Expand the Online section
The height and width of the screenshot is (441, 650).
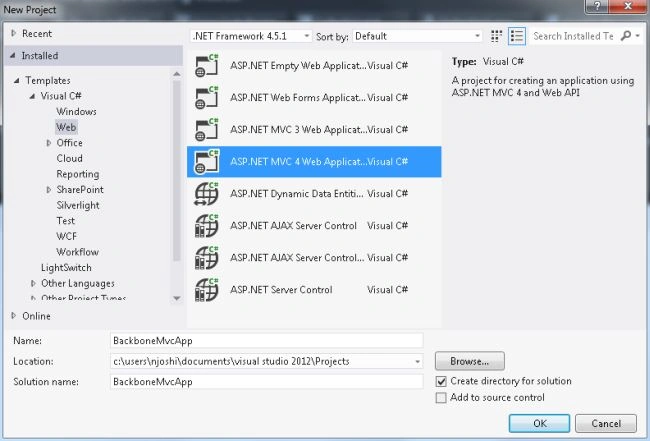(x=14, y=316)
